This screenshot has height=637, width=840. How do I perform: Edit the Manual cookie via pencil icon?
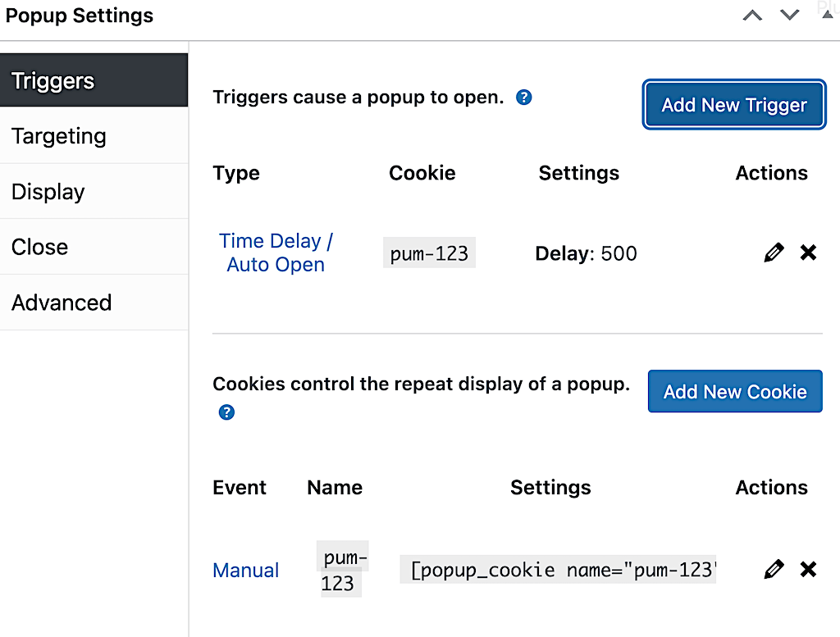[x=774, y=569]
